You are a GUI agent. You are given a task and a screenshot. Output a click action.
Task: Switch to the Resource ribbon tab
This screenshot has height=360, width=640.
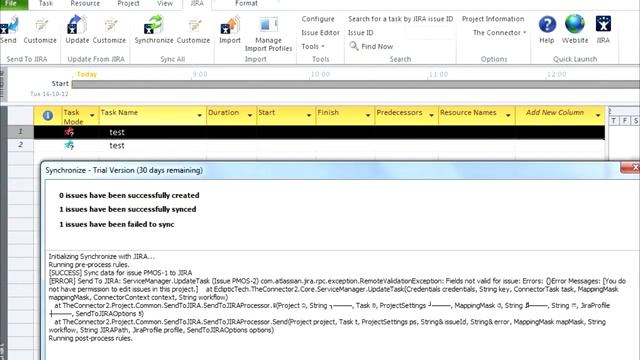[85, 4]
